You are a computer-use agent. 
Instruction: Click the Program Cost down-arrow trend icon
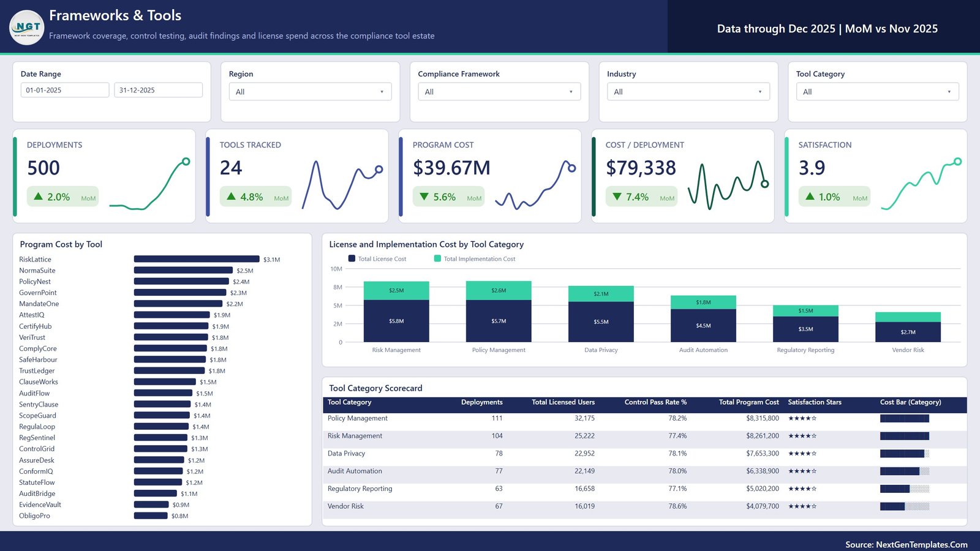pyautogui.click(x=424, y=197)
